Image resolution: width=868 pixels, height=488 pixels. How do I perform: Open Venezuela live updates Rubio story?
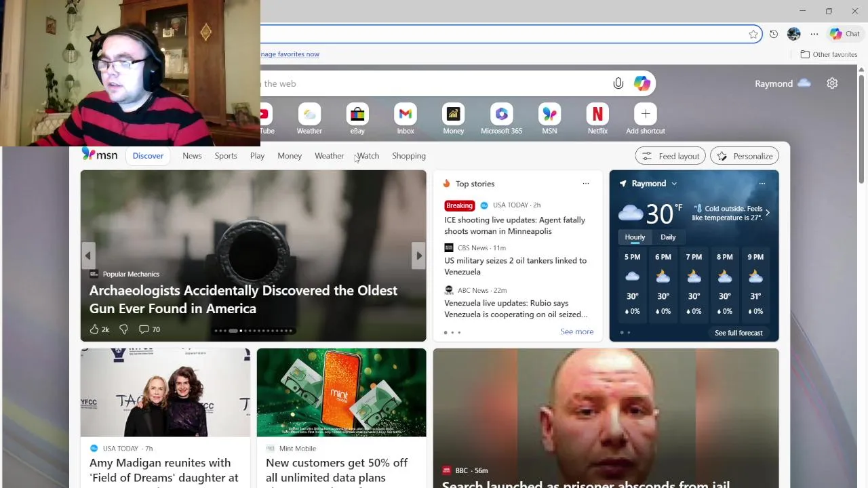516,308
